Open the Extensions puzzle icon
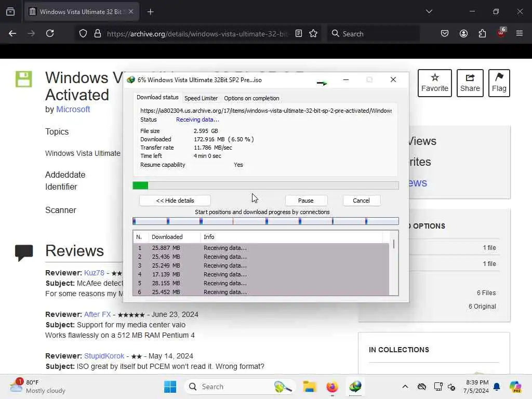 482,34
